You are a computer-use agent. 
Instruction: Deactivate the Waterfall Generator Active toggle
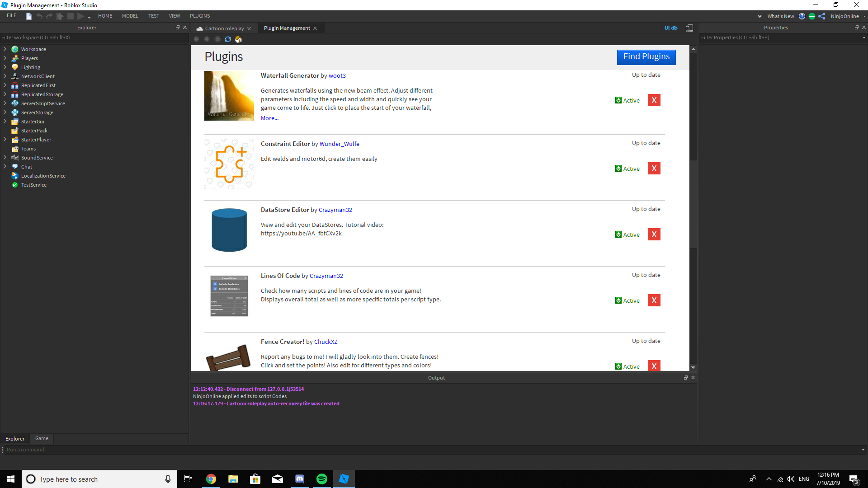tap(627, 100)
